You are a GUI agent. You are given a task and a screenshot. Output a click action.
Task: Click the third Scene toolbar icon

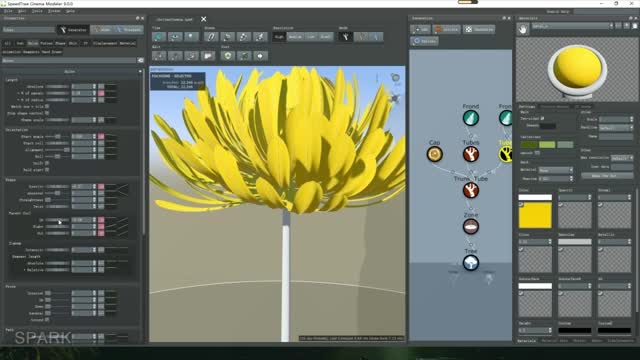point(244,37)
